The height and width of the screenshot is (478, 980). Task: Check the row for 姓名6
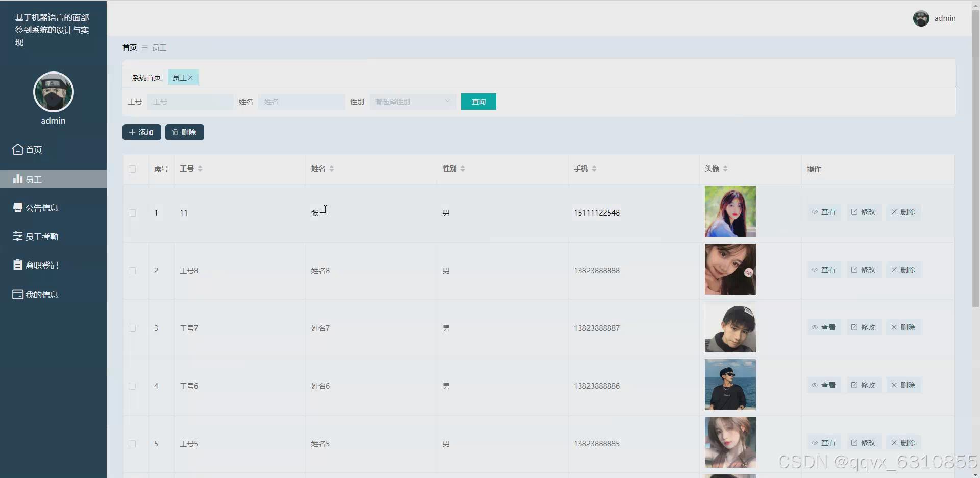(x=132, y=386)
